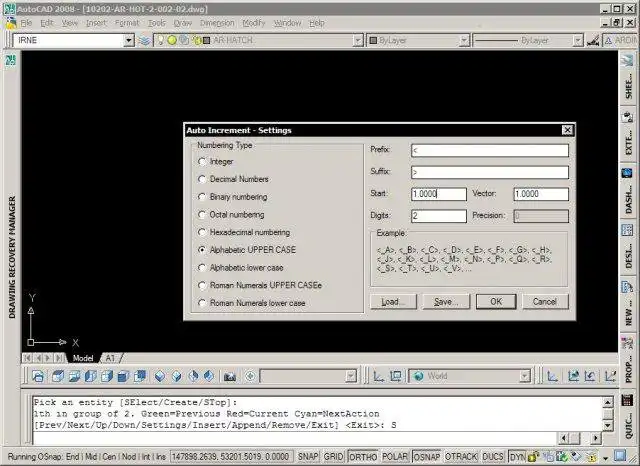Toggle GRID display in status bar
The image size is (640, 466).
point(333,457)
